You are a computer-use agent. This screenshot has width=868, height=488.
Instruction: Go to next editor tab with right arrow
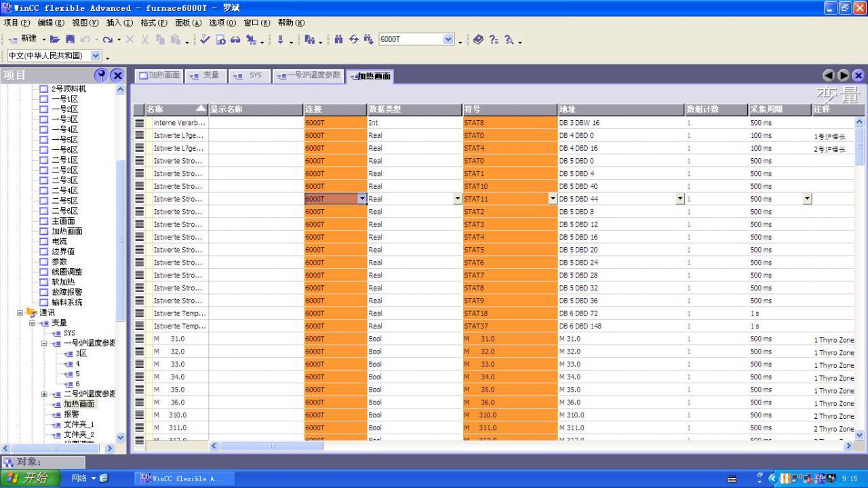pyautogui.click(x=844, y=75)
